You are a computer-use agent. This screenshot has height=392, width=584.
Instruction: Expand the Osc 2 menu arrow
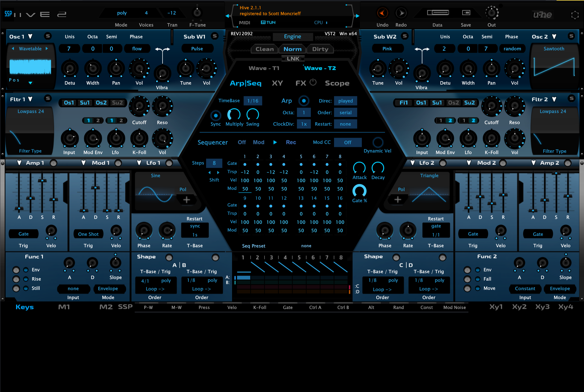click(554, 36)
